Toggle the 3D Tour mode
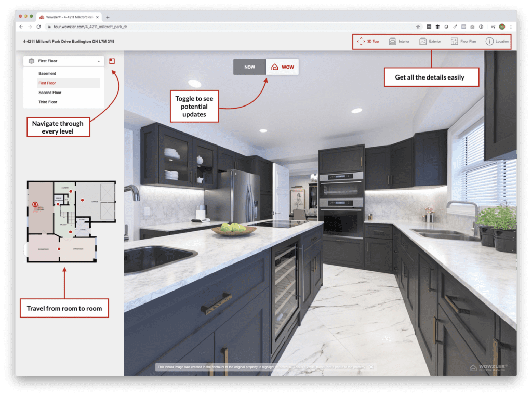532x396 pixels. click(369, 42)
